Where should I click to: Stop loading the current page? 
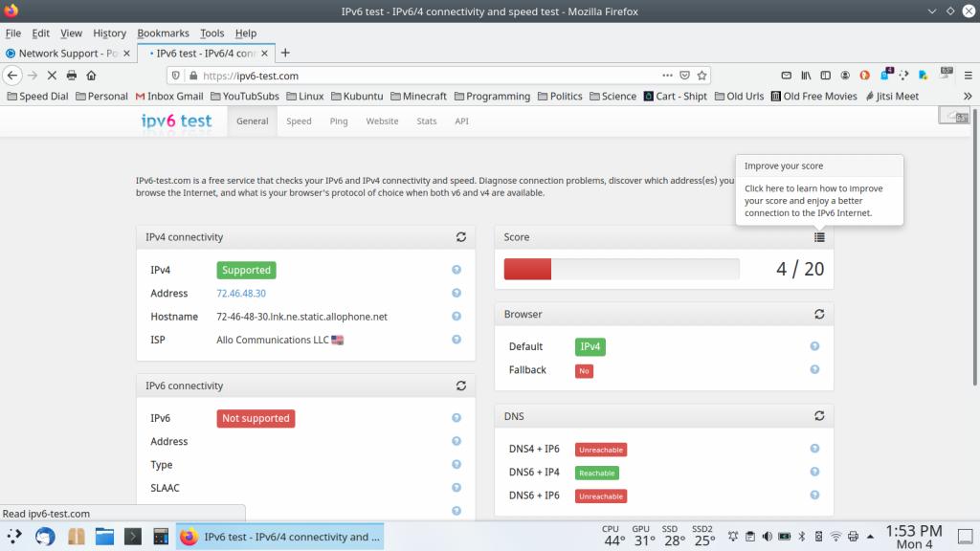tap(52, 76)
